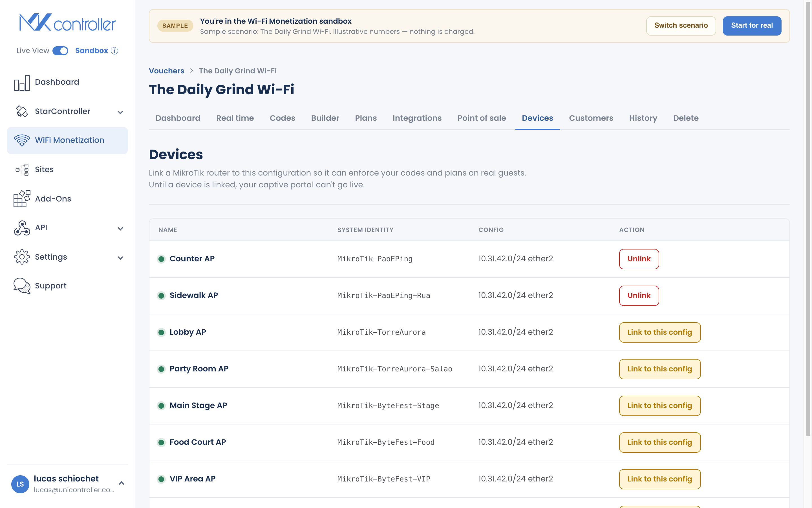Open the Dashboard tab of this config
Image resolution: width=812 pixels, height=508 pixels.
coord(178,118)
